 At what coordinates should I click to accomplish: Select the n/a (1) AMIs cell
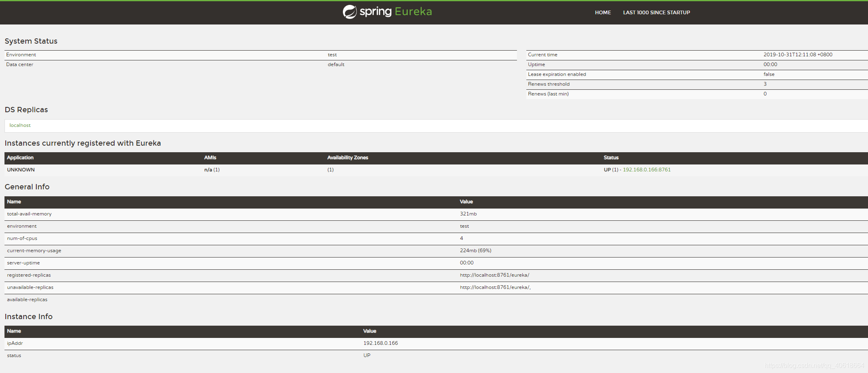[x=212, y=170]
